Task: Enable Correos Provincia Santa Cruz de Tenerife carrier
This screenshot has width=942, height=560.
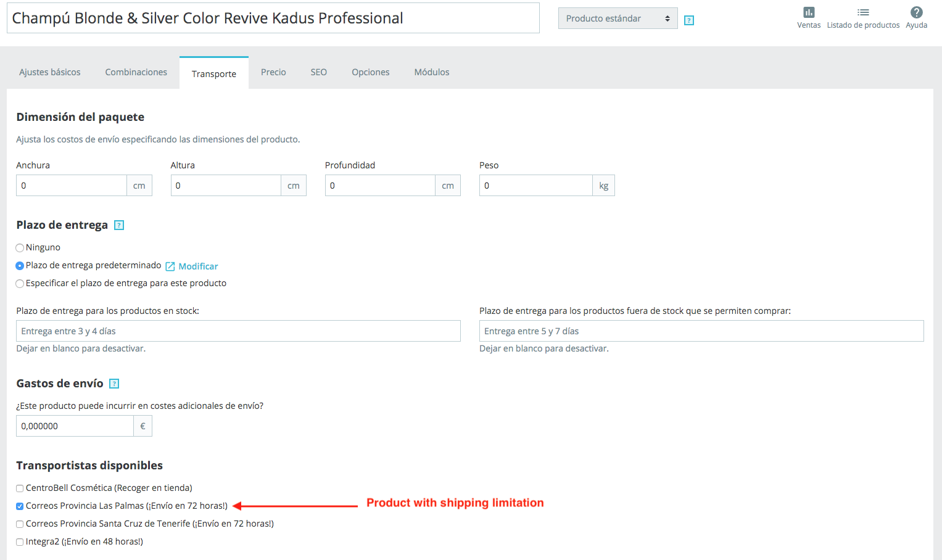Action: [20, 524]
